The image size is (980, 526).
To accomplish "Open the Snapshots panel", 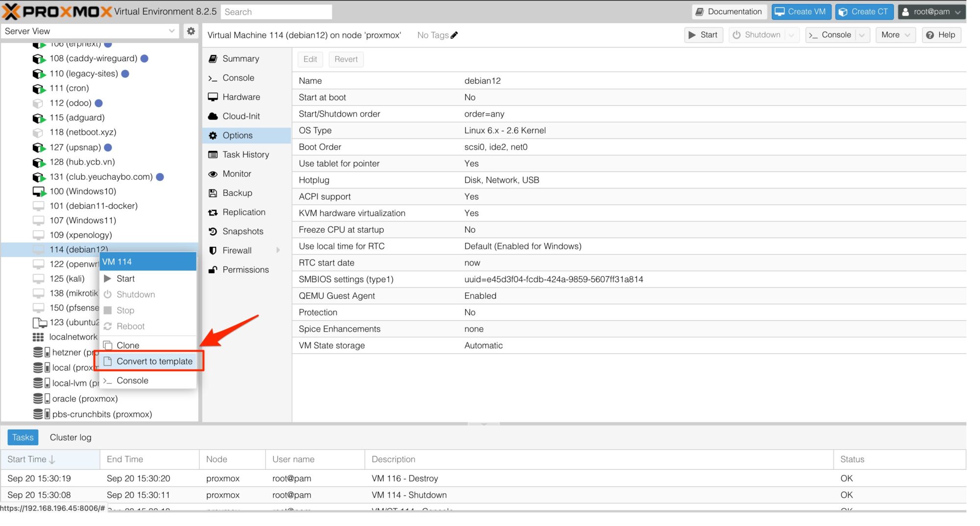I will coord(243,231).
